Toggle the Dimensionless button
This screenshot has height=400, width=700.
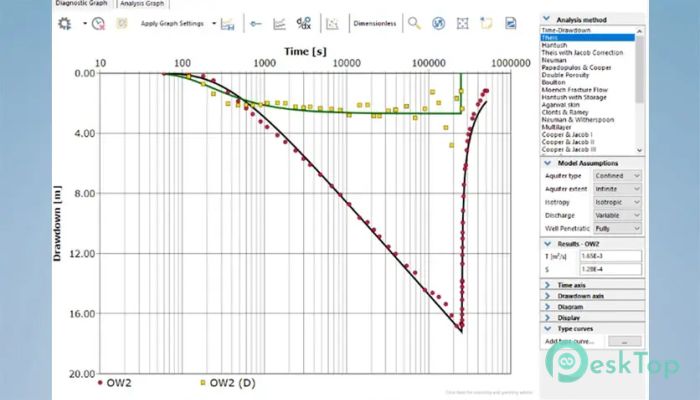375,24
